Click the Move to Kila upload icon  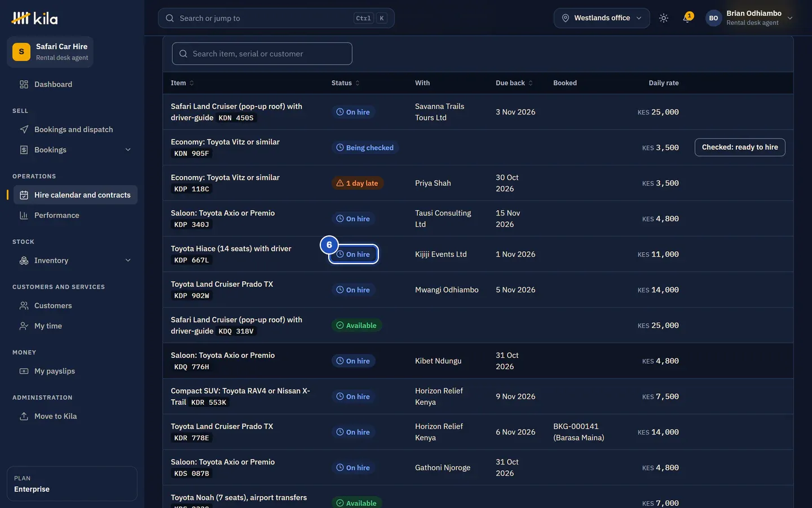tap(24, 416)
